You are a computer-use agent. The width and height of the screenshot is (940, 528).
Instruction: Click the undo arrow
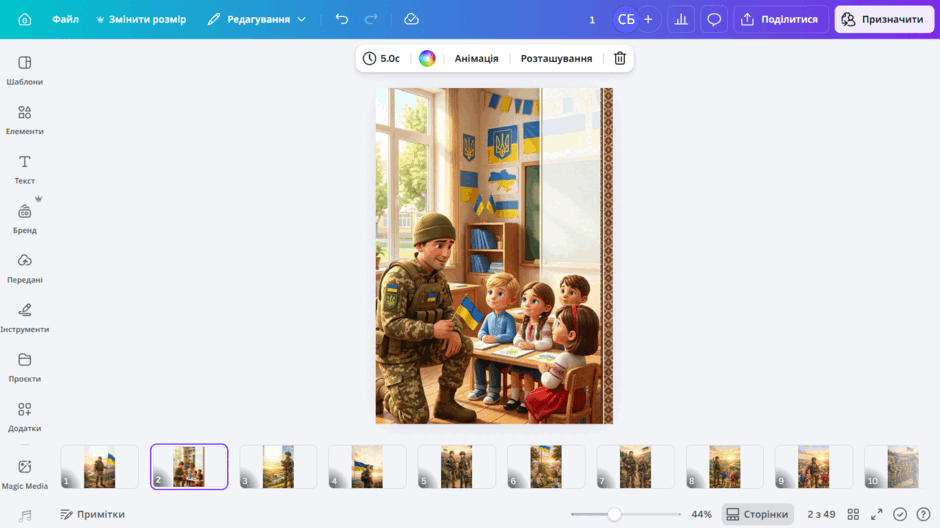(342, 19)
